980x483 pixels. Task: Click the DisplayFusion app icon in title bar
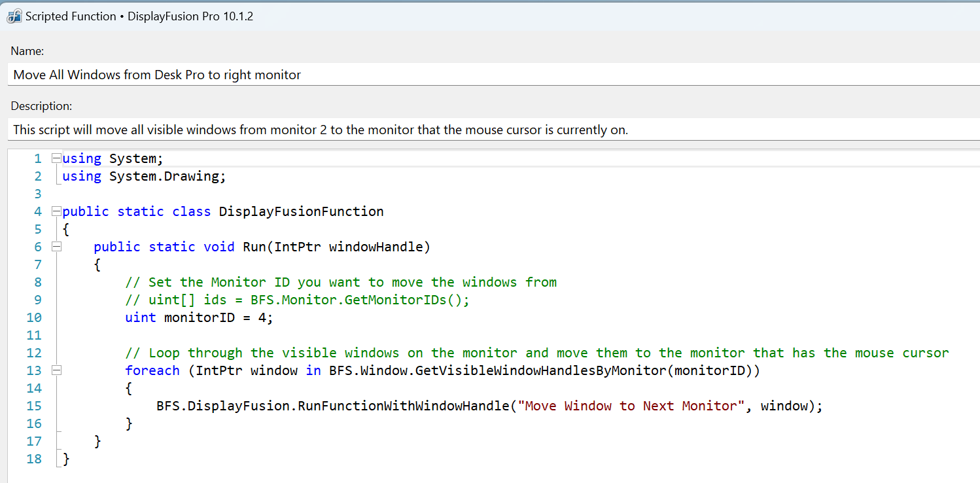(x=14, y=16)
